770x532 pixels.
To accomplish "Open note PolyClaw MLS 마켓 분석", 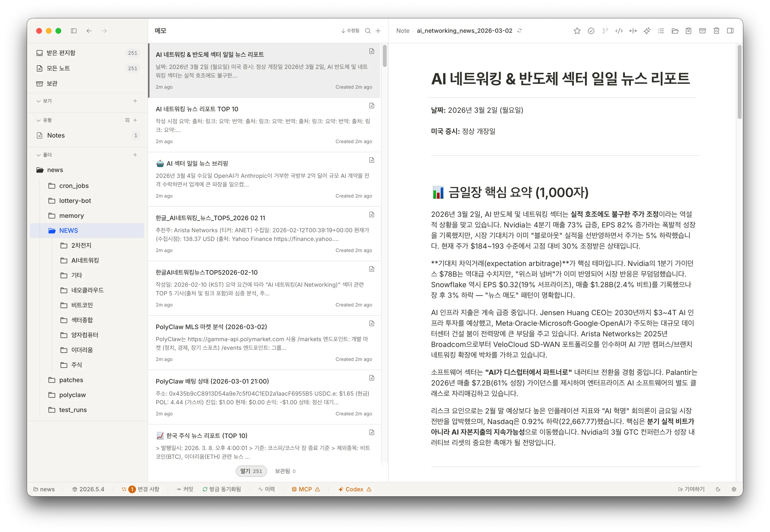I will (264, 343).
